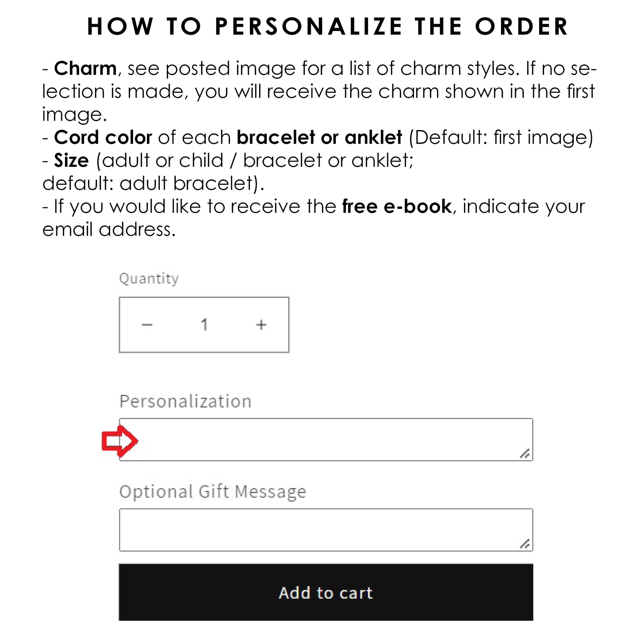Click the email address instruction text
Viewport: 644px width, 644px height.
[x=109, y=229]
